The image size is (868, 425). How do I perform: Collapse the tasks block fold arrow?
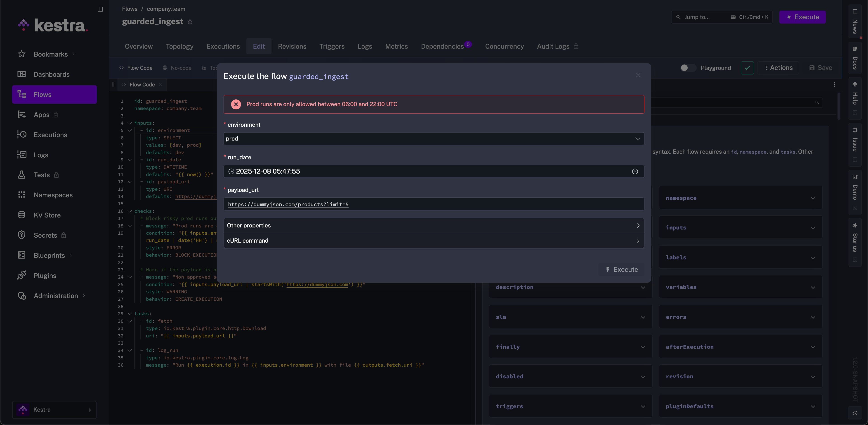[130, 314]
